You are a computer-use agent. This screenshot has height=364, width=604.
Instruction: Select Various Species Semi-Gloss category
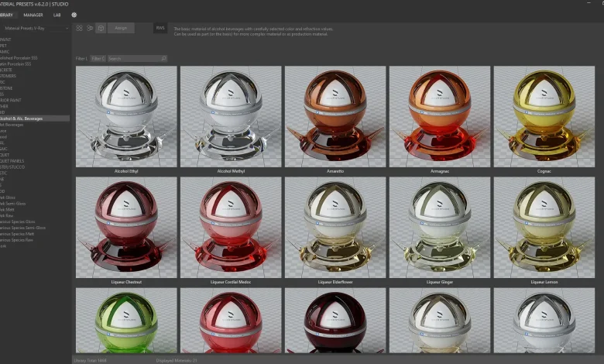tap(22, 228)
